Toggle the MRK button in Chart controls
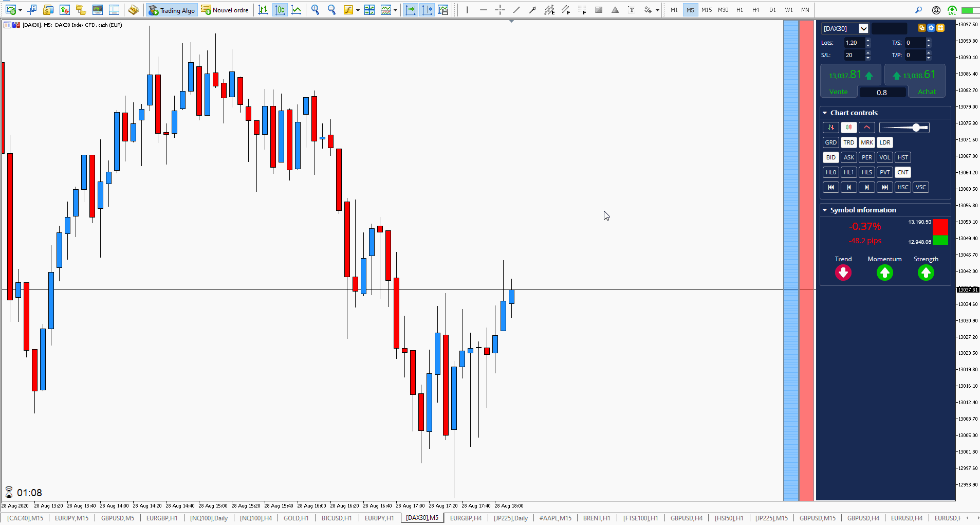 867,142
